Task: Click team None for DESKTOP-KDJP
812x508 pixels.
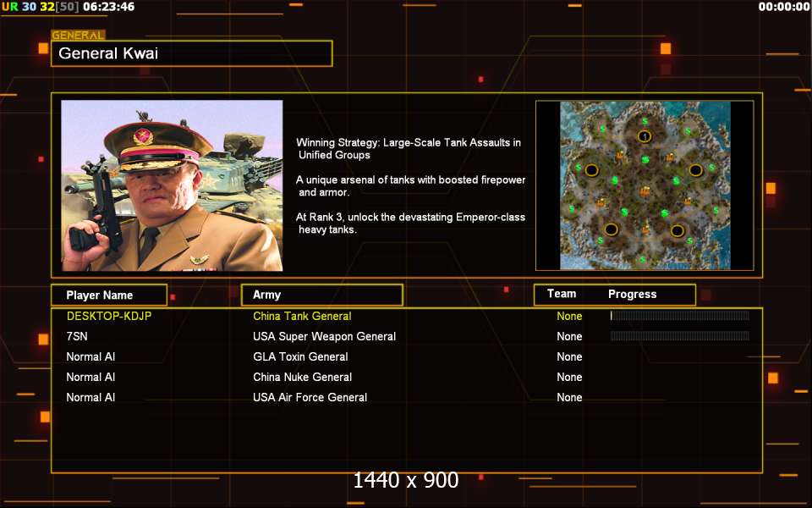Action: 569,316
